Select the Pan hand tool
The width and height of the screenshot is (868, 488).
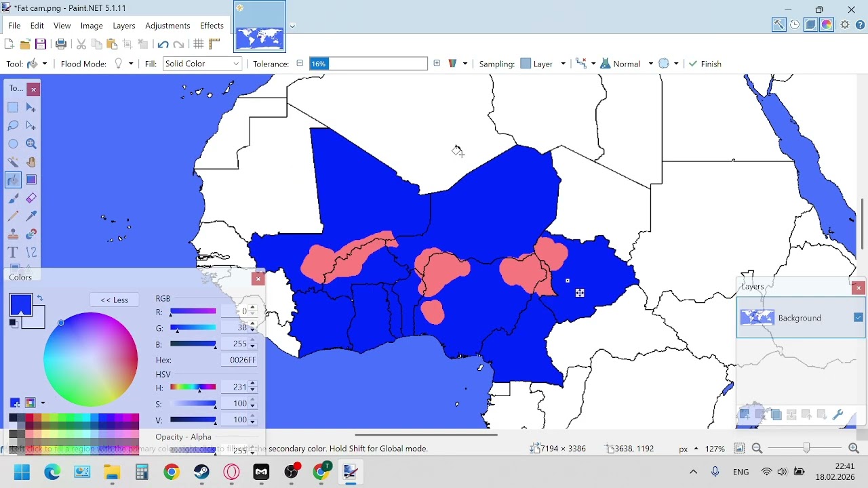click(x=31, y=162)
